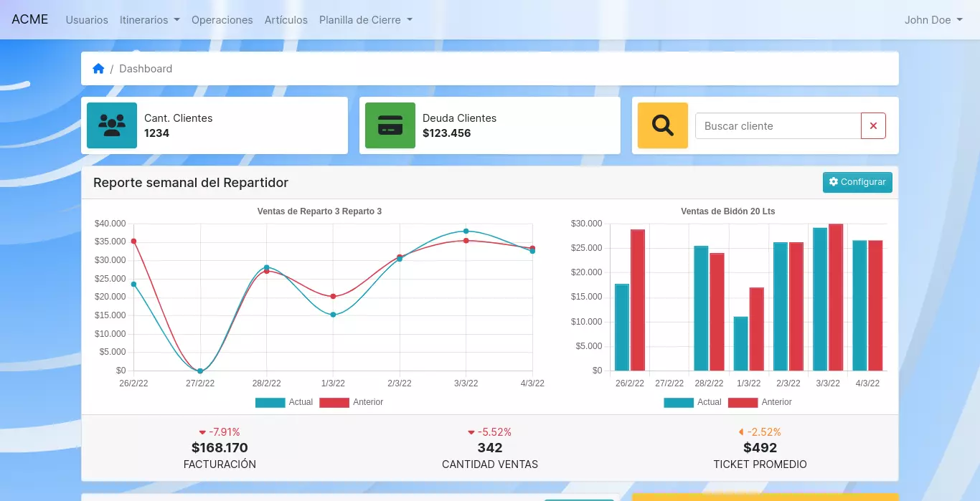980x501 pixels.
Task: Expand the Planilla de Cierre dropdown
Action: coord(366,20)
